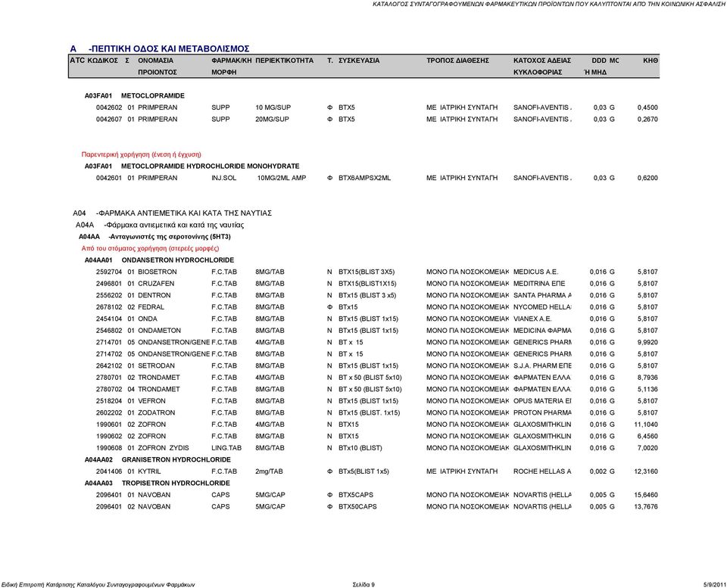Click the column header ΣΥΣΚΕΥΑΣΙΑ
Screen dimensions: 727x588
(359, 61)
